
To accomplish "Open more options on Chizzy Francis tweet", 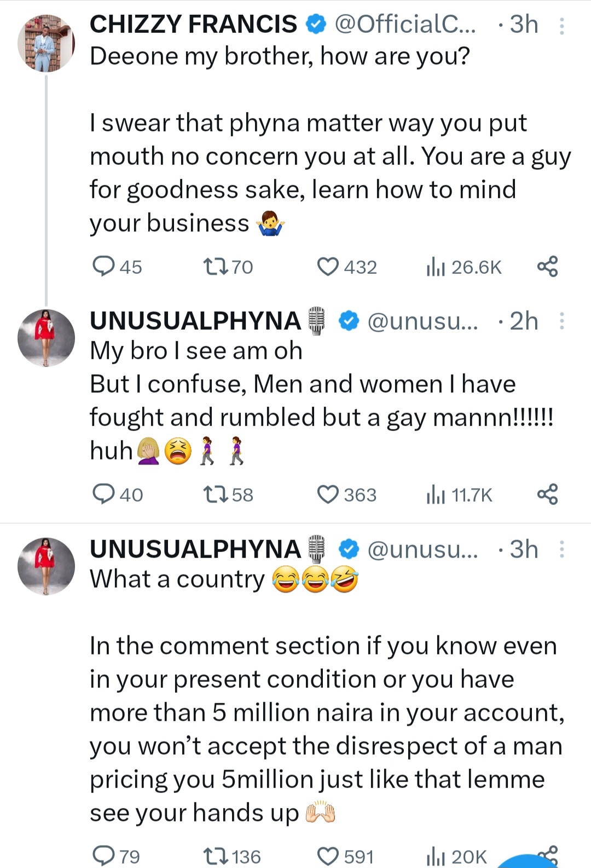I will pyautogui.click(x=561, y=25).
